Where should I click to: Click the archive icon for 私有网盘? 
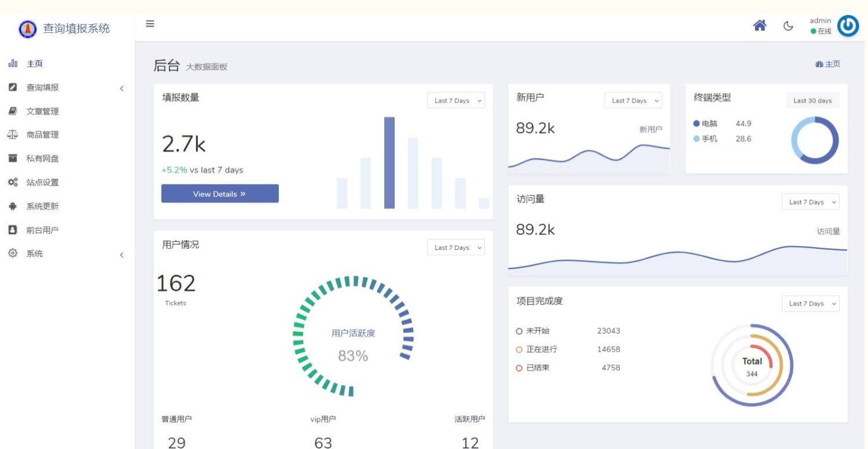12,158
